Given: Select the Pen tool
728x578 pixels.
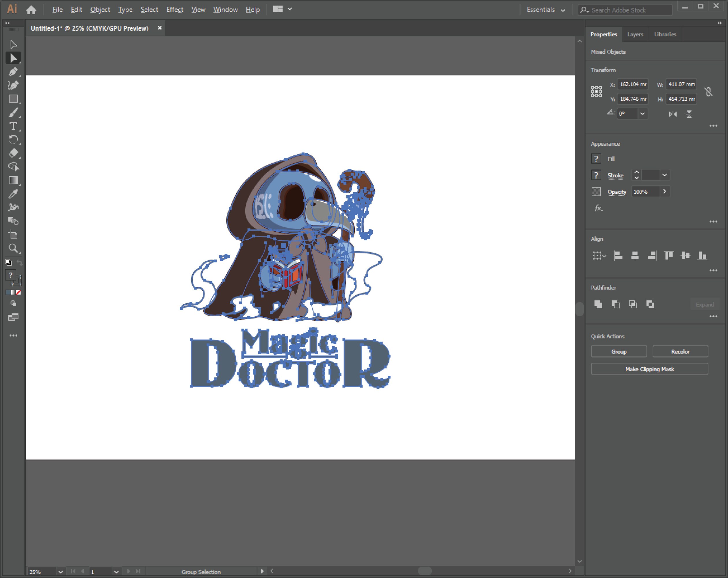Looking at the screenshot, I should 14,72.
